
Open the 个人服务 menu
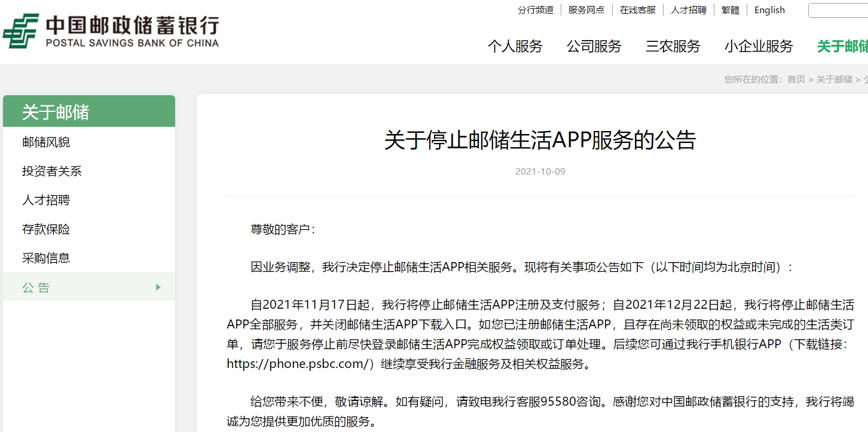coord(515,46)
